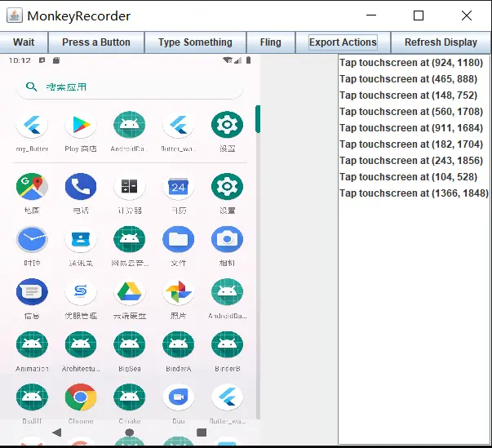The image size is (492, 448).
Task: Open the blue Files folder app
Action: click(x=178, y=239)
